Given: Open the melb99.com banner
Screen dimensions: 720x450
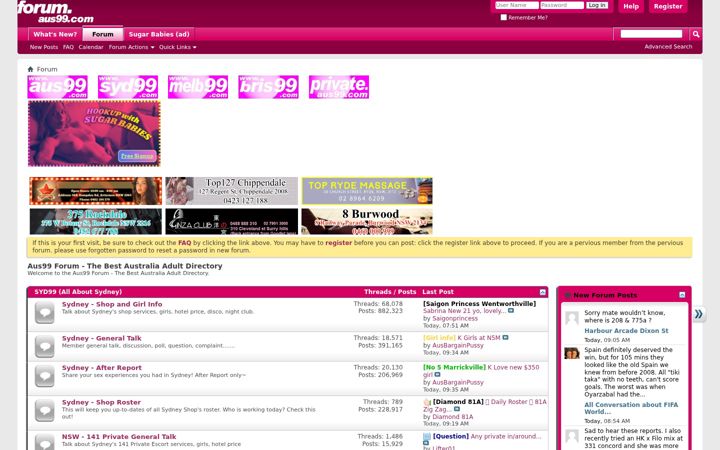Looking at the screenshot, I should coord(198,87).
